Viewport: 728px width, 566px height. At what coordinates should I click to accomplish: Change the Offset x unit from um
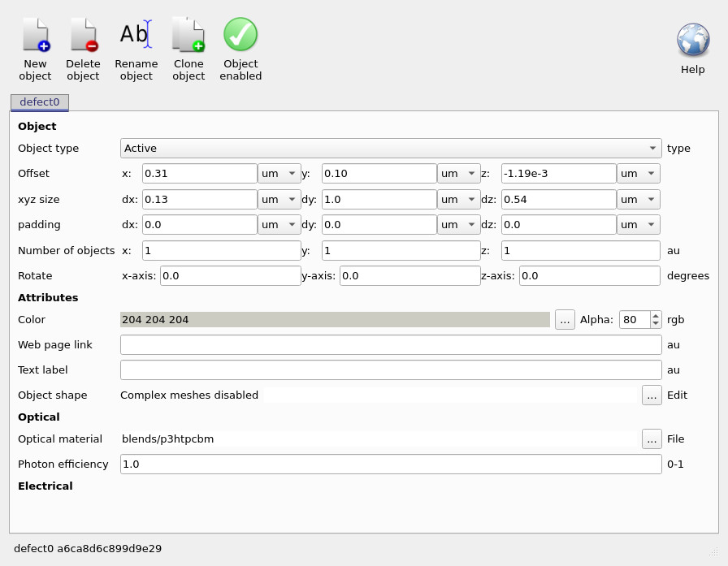point(279,173)
